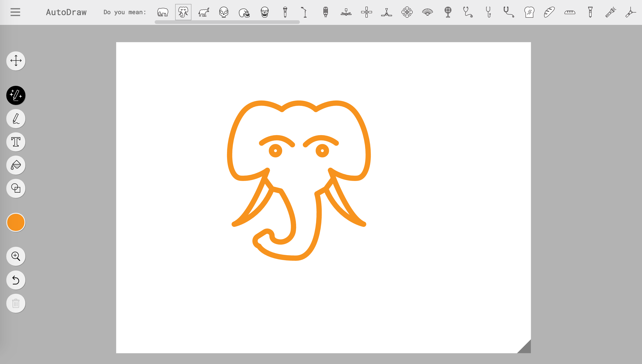Open the Shape tool options
This screenshot has width=642, height=364.
click(x=16, y=188)
